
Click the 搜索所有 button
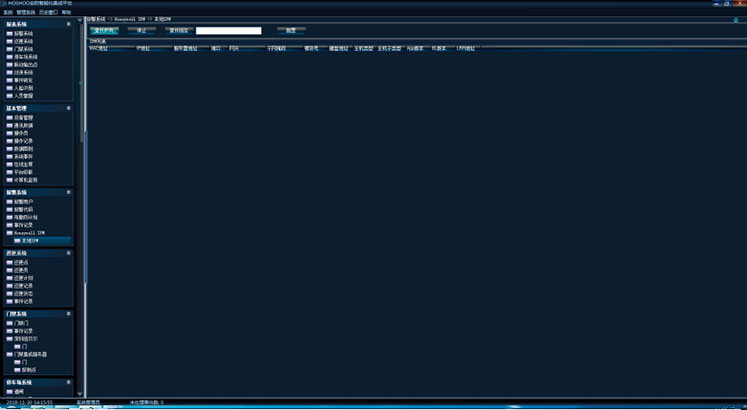(x=104, y=31)
